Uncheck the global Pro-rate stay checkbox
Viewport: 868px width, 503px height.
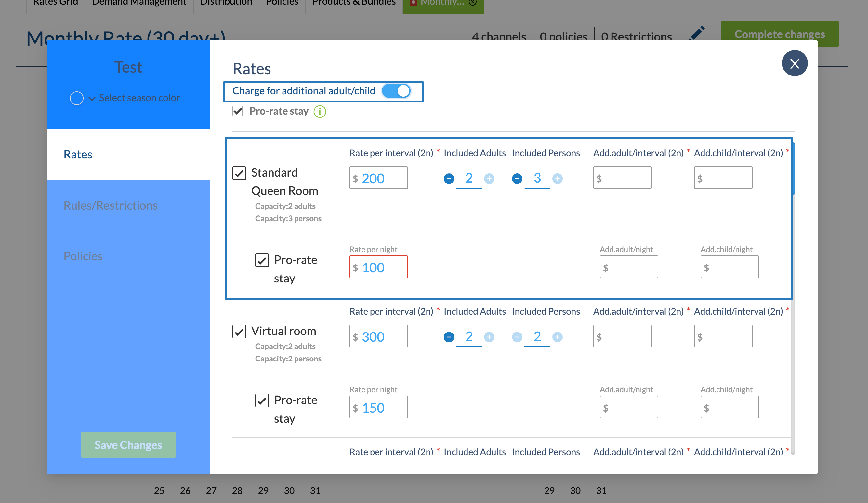coord(238,111)
